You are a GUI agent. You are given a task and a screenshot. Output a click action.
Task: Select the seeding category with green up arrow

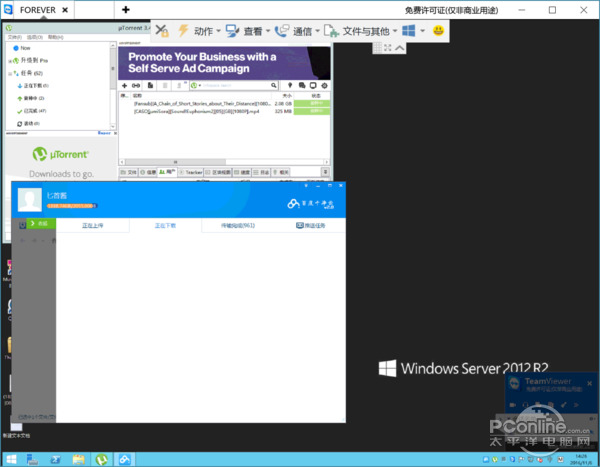(x=31, y=98)
